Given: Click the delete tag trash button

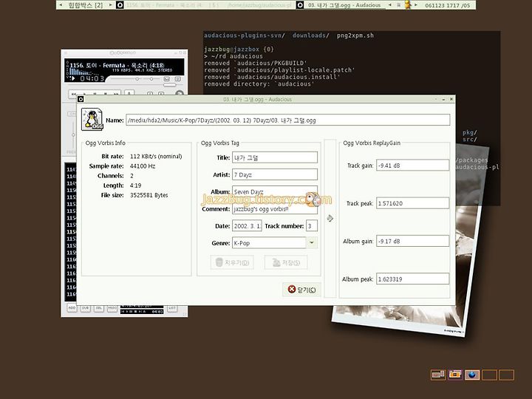Looking at the screenshot, I should point(232,262).
